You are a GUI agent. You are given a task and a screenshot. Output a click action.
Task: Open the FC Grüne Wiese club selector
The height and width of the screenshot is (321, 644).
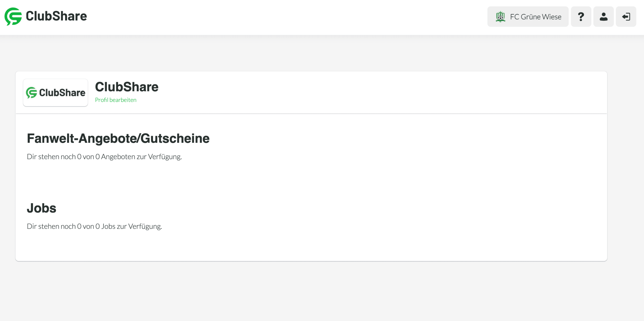pos(528,17)
